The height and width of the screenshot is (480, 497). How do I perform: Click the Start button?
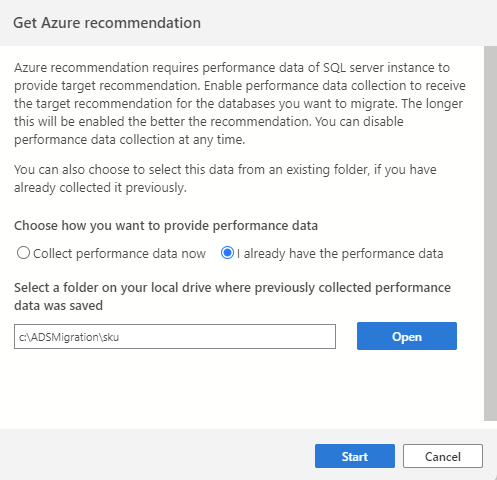pyautogui.click(x=355, y=456)
